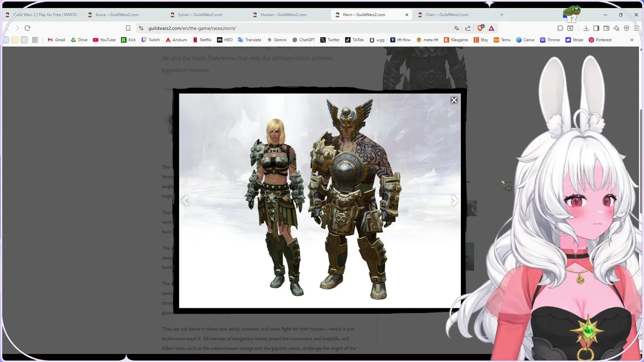The height and width of the screenshot is (362, 644).
Task: Open the Kick bookmark
Action: pyautogui.click(x=128, y=40)
